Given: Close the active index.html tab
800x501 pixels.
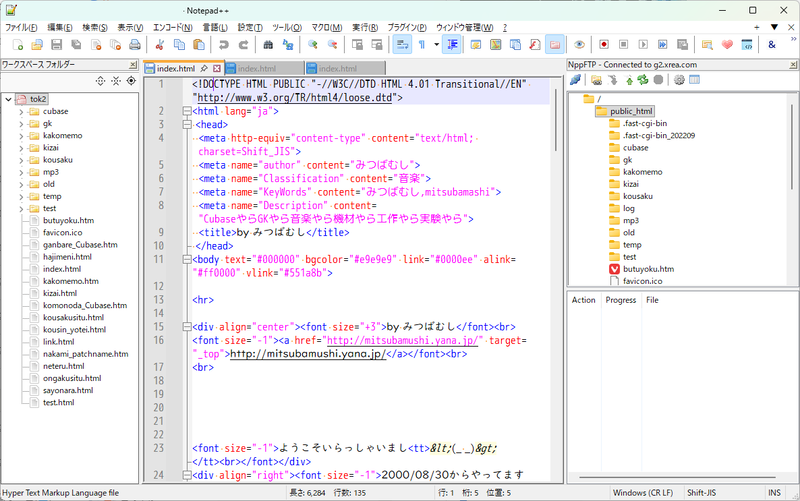Looking at the screenshot, I should coord(217,68).
